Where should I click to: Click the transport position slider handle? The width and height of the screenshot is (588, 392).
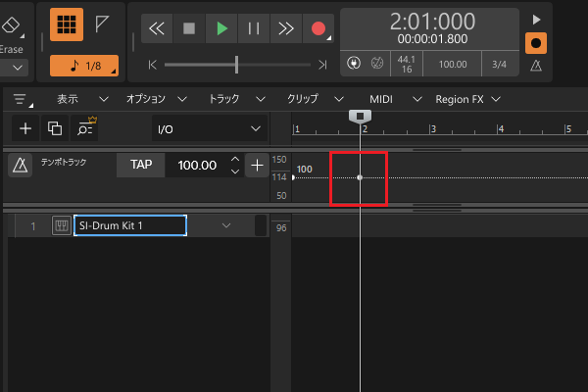click(236, 65)
